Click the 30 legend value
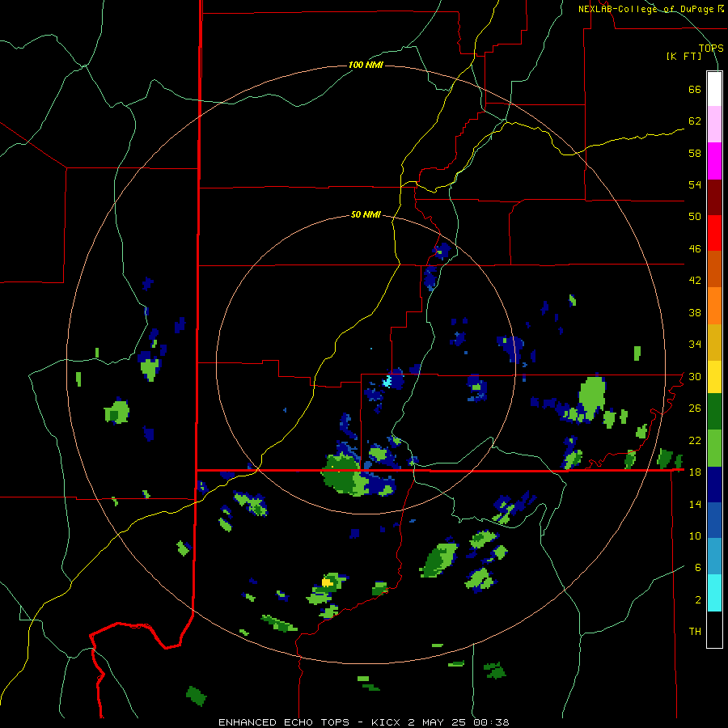This screenshot has height=728, width=728. click(x=695, y=376)
